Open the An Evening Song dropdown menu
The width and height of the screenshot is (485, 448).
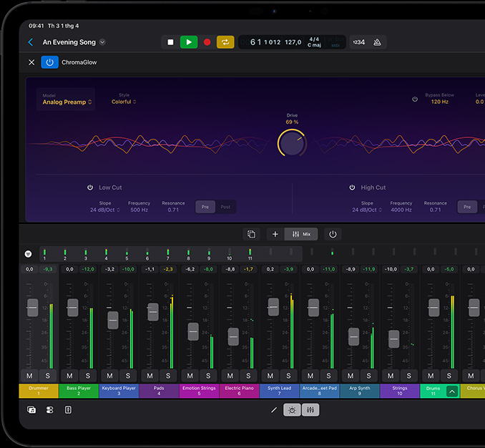[x=102, y=42]
